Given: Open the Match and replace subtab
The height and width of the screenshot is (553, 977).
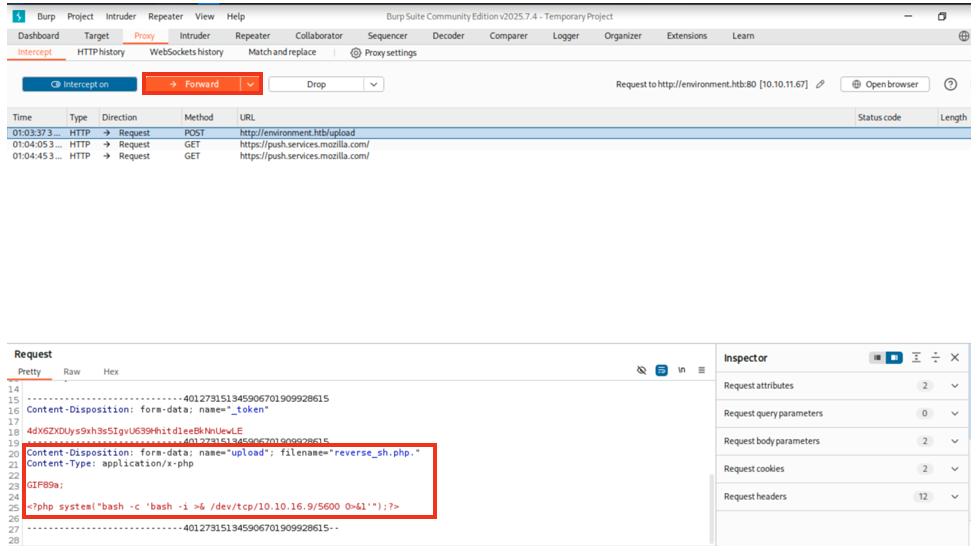Looking at the screenshot, I should coord(282,52).
